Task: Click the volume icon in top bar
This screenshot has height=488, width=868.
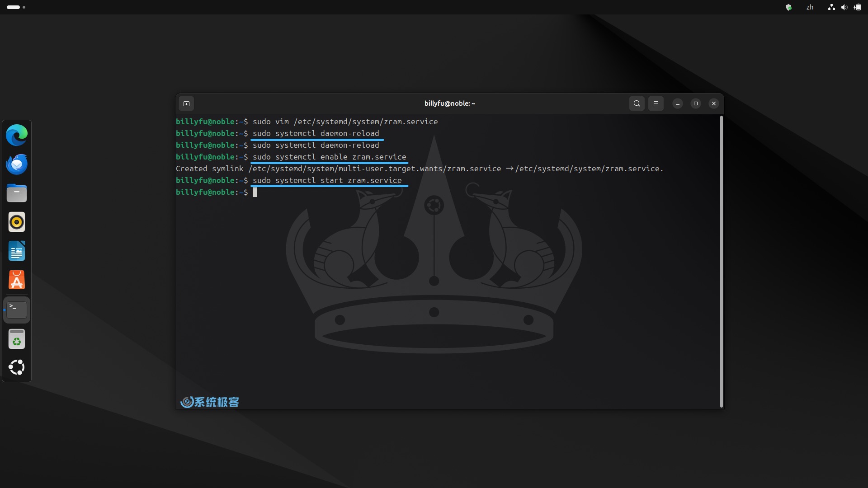Action: pos(844,7)
